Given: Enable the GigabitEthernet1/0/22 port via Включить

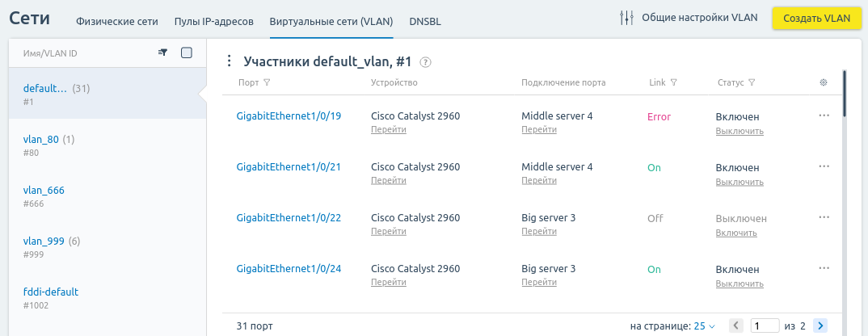Looking at the screenshot, I should [736, 233].
